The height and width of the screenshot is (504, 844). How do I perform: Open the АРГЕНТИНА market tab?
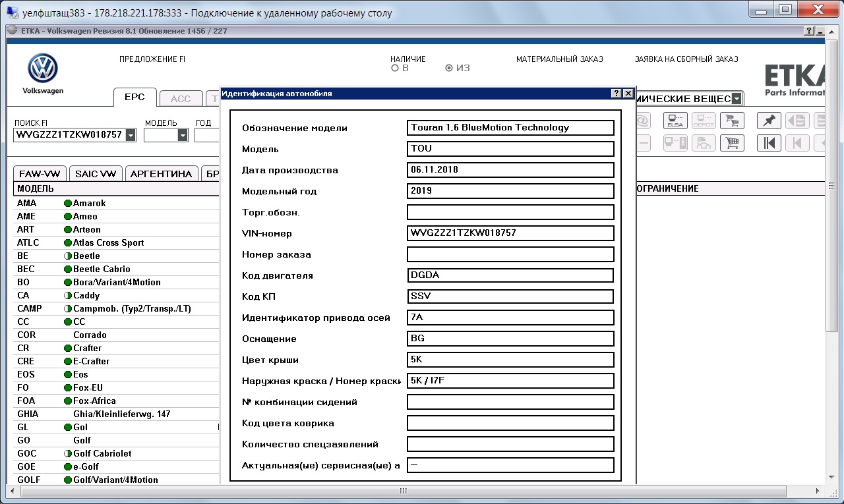click(x=162, y=174)
